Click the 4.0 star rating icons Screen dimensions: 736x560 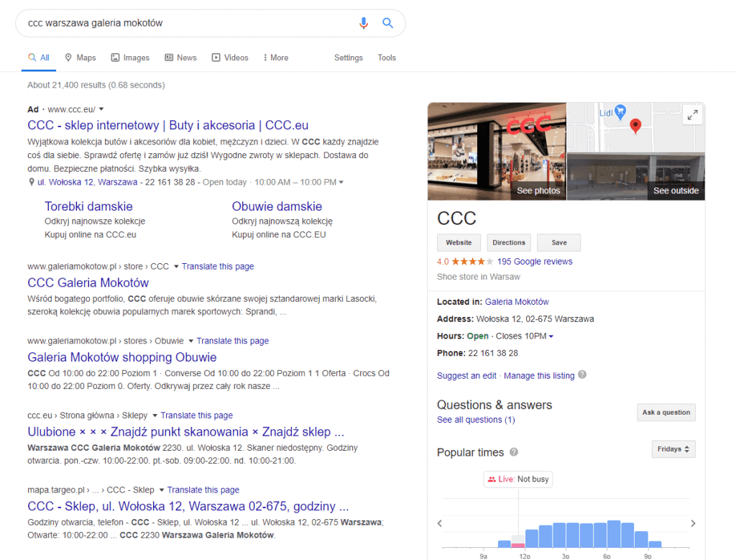(472, 262)
